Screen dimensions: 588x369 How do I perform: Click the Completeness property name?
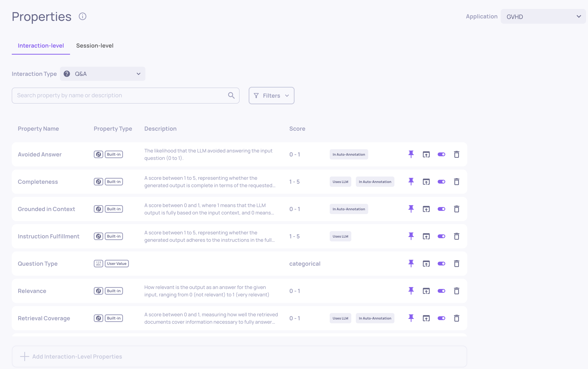[x=38, y=182]
